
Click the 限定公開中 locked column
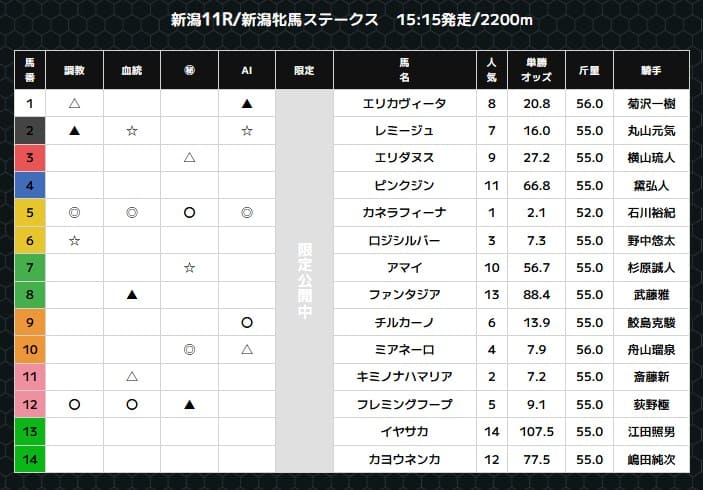(304, 282)
